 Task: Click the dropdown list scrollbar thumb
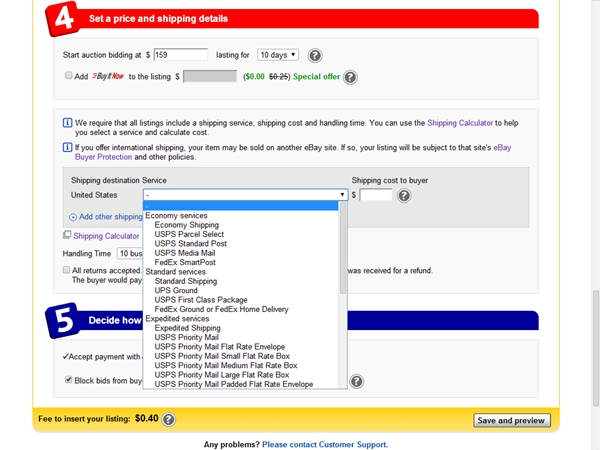pos(342,248)
